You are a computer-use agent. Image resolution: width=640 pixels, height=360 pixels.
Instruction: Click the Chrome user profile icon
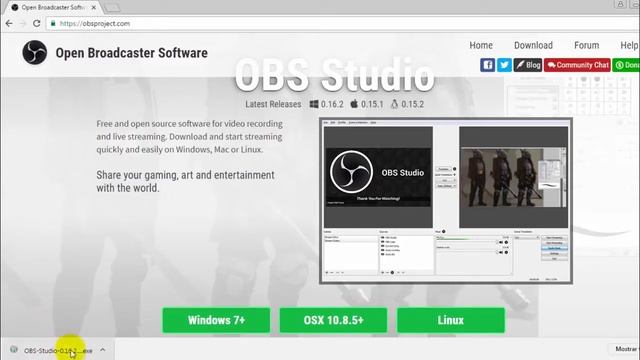click(620, 4)
